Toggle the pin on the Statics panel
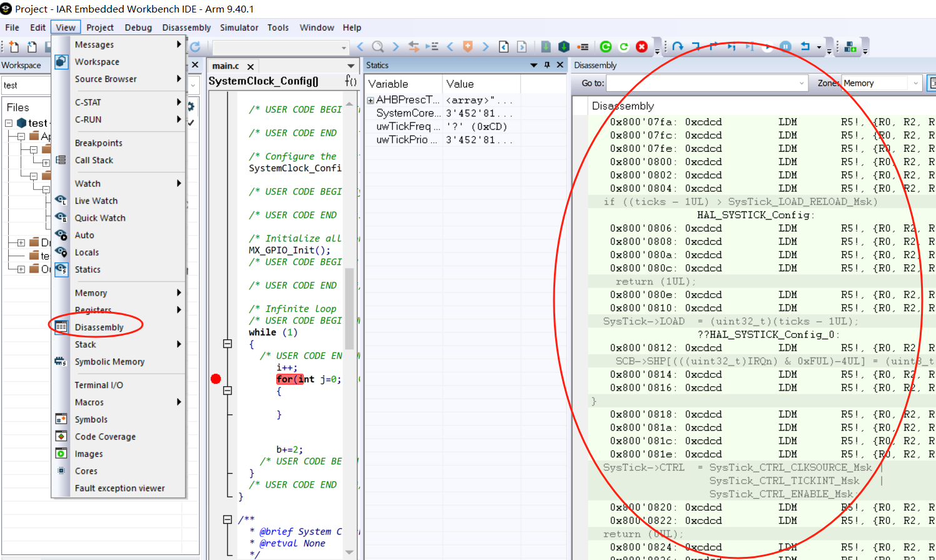Viewport: 936px width, 560px height. pos(547,65)
